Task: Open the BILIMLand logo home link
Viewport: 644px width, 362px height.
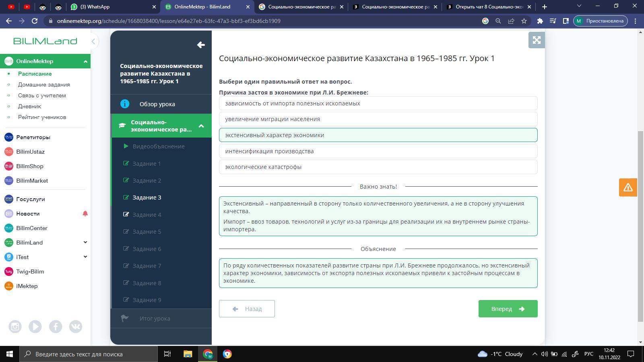Action: (x=45, y=41)
